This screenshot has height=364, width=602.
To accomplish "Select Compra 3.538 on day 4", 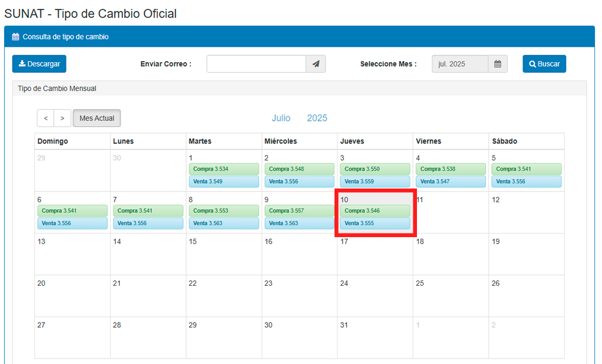I will [451, 169].
